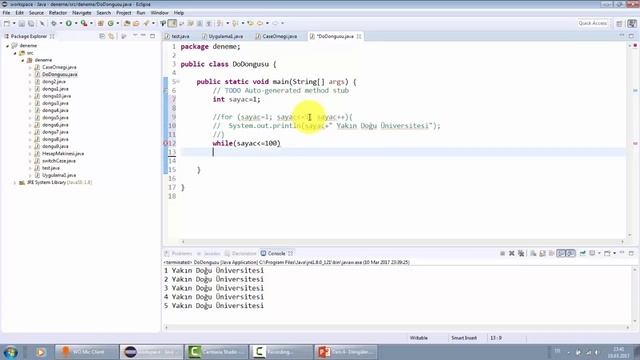Open the Run Last Tool dropdown arrow
This screenshot has height=360, width=640.
(x=91, y=23)
